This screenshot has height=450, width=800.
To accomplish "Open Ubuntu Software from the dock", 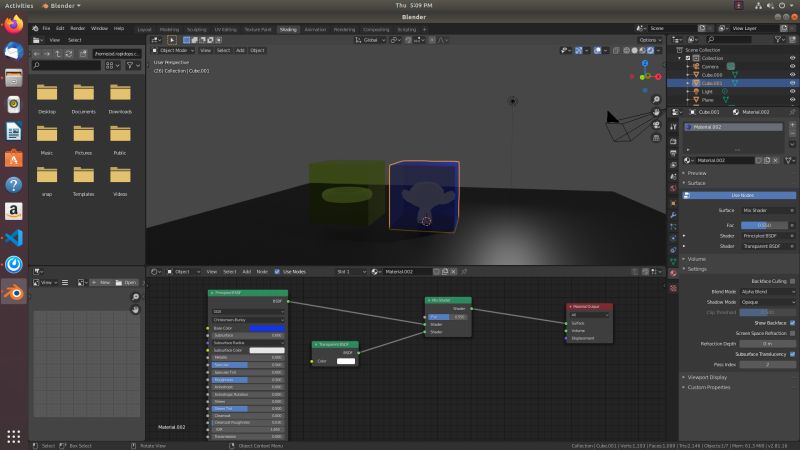I will 14,158.
